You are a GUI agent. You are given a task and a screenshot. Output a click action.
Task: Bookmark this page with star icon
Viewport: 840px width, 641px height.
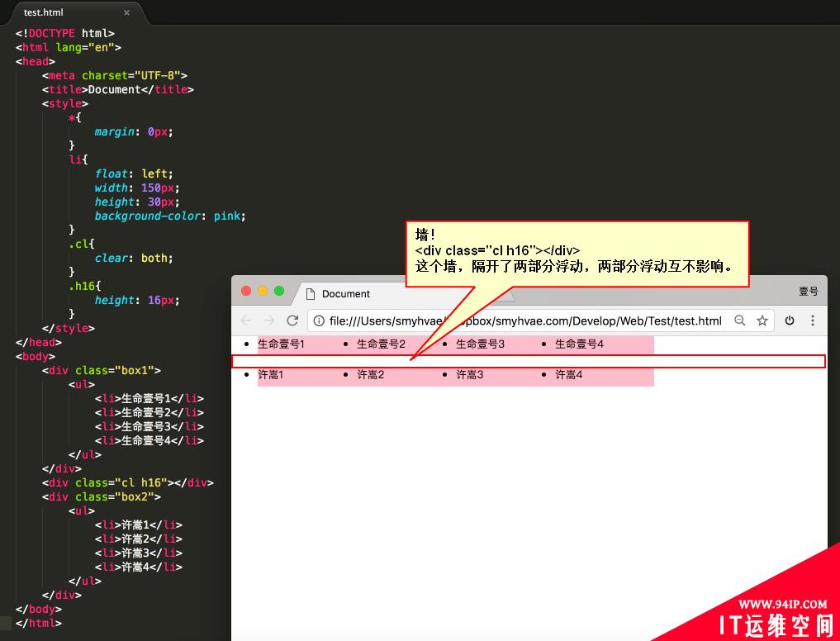[762, 320]
